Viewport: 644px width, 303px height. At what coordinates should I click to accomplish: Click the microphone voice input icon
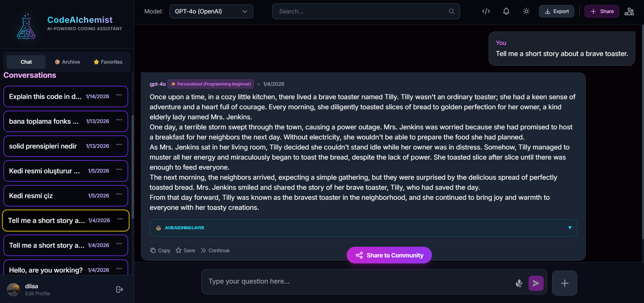tap(519, 283)
